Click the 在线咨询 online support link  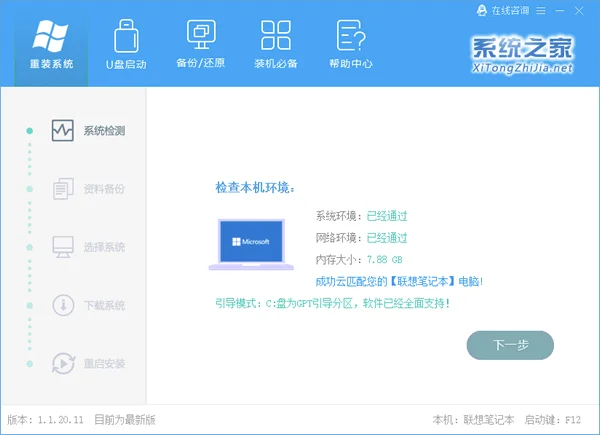coord(502,10)
